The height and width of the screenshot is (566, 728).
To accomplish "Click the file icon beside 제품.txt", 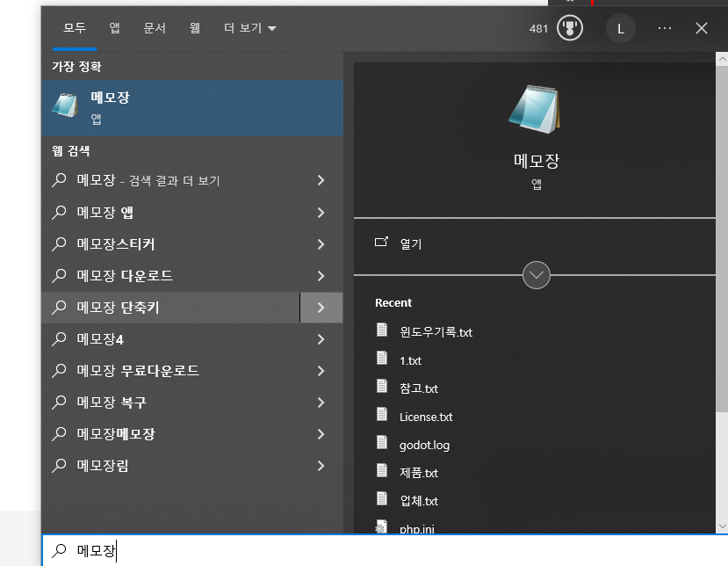I will 382,470.
